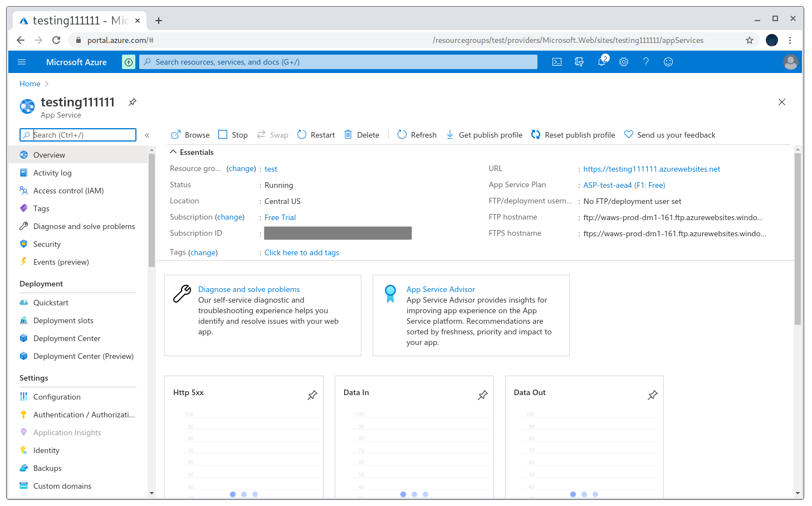Click the global Azure search bar
This screenshot has height=506, width=812.
tap(338, 62)
